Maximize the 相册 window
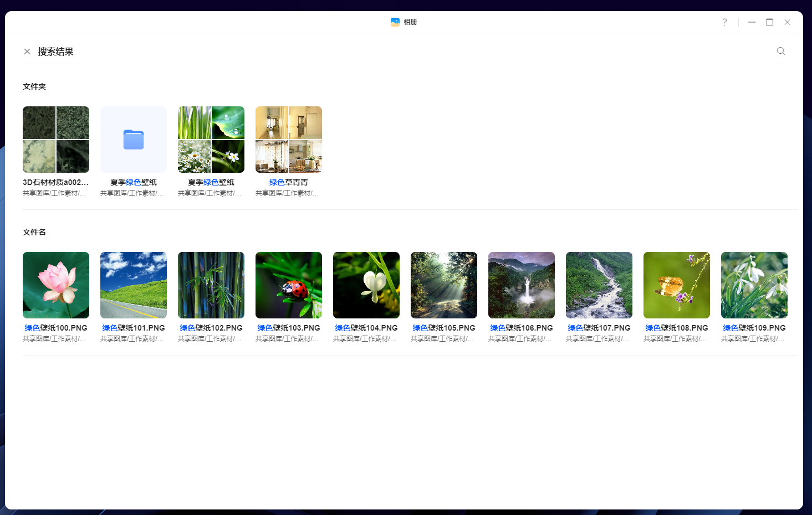This screenshot has width=812, height=515. [769, 22]
